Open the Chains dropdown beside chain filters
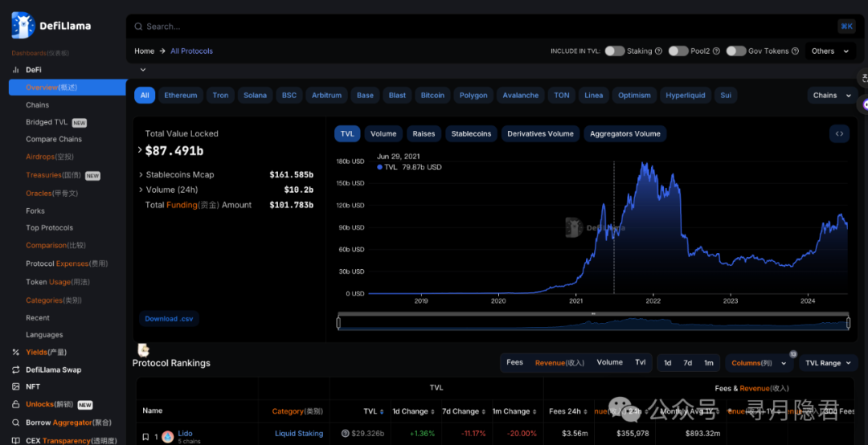 [x=831, y=96]
